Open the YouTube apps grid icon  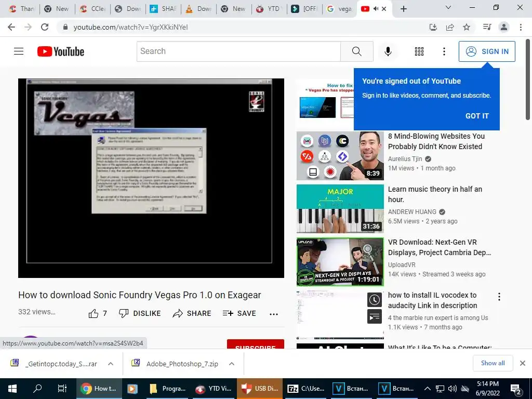click(419, 51)
